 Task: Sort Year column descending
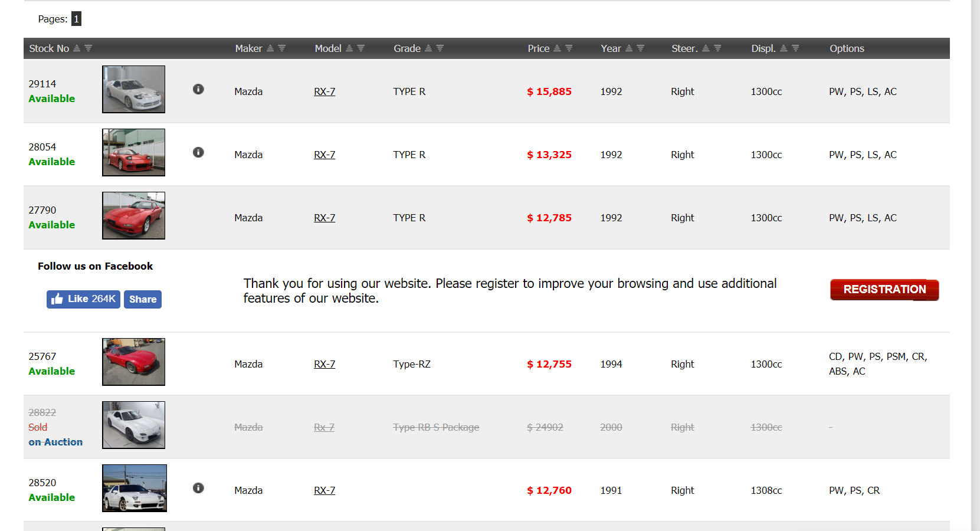(640, 48)
